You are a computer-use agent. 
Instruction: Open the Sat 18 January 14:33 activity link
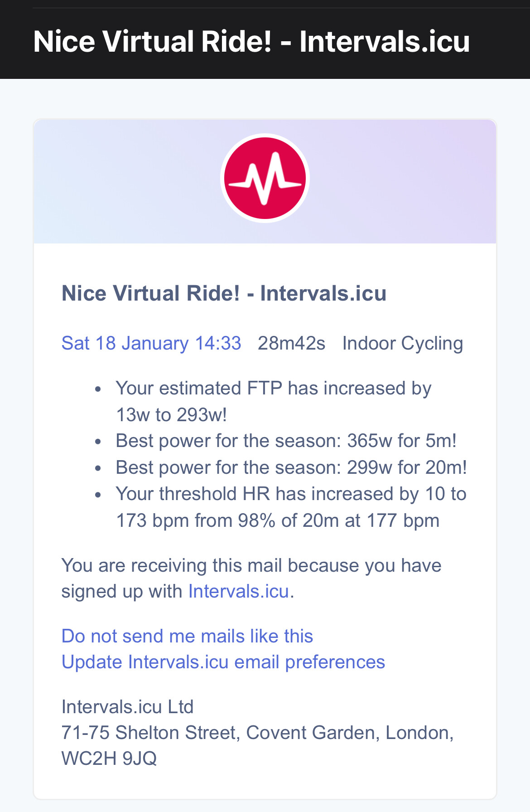click(x=151, y=343)
